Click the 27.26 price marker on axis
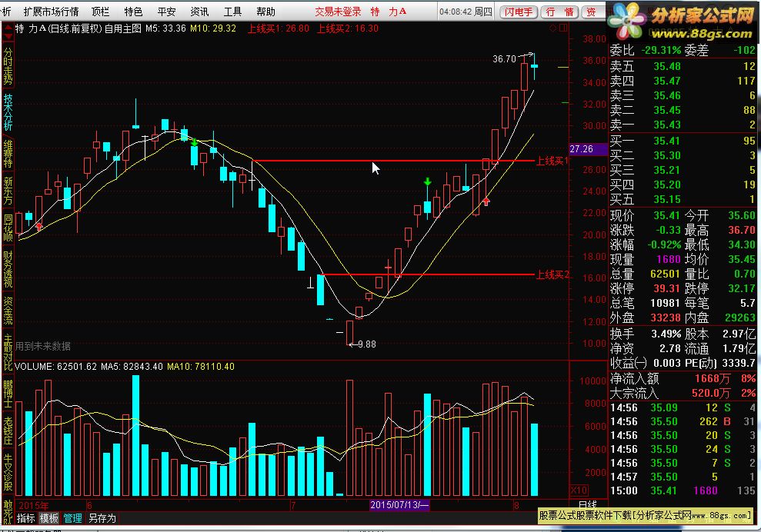 [x=588, y=149]
